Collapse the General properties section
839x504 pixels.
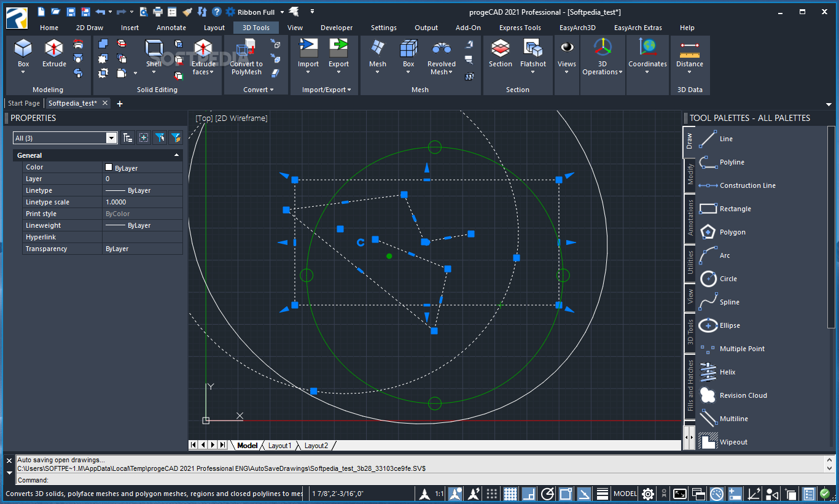click(177, 155)
